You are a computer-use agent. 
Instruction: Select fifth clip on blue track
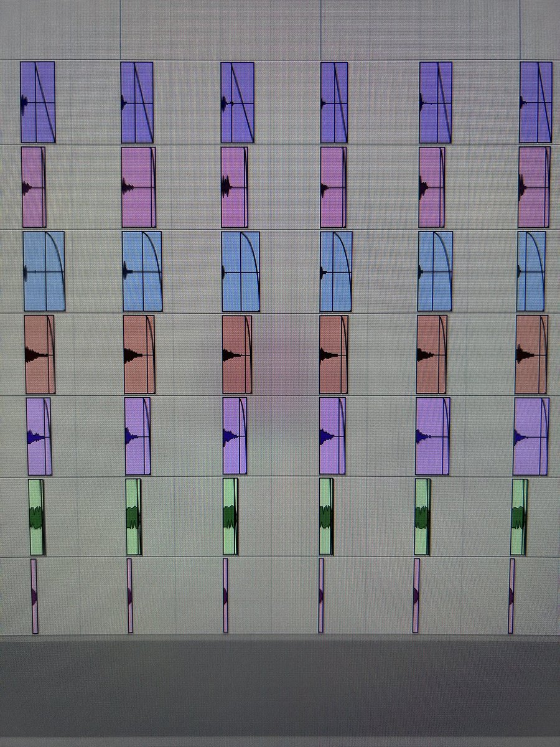pyautogui.click(x=436, y=271)
